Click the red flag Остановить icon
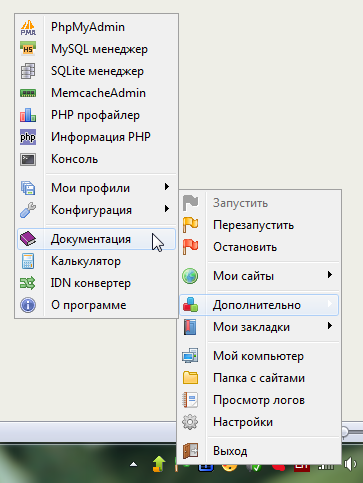 click(x=190, y=247)
